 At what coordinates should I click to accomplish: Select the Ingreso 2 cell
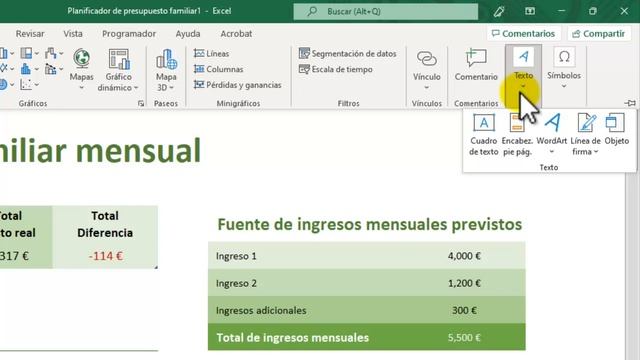[236, 283]
